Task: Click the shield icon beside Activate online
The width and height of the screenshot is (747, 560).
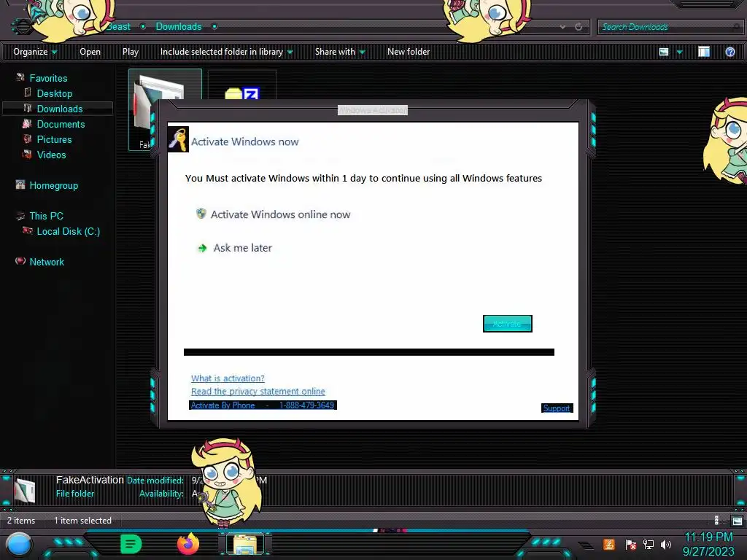Action: pyautogui.click(x=201, y=214)
